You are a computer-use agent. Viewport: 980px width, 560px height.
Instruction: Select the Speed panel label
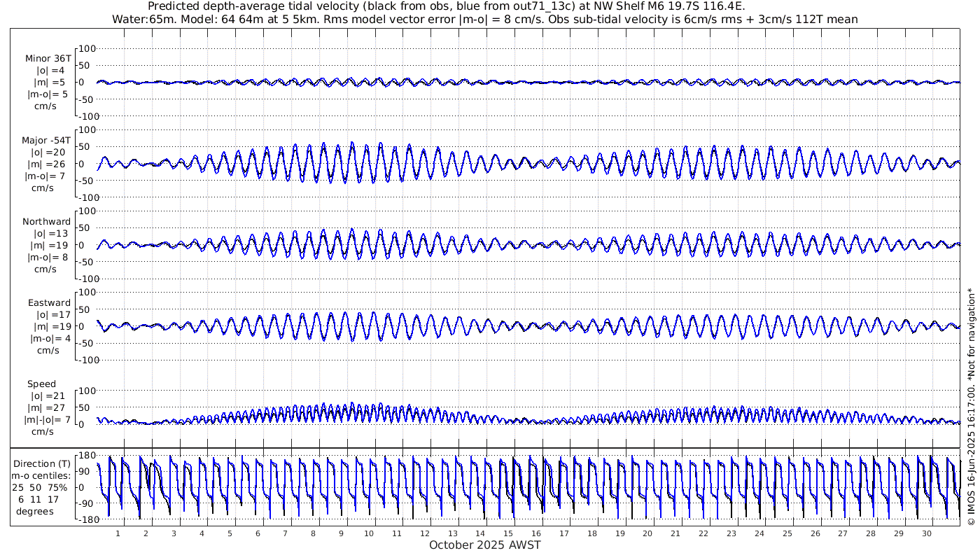click(x=42, y=384)
